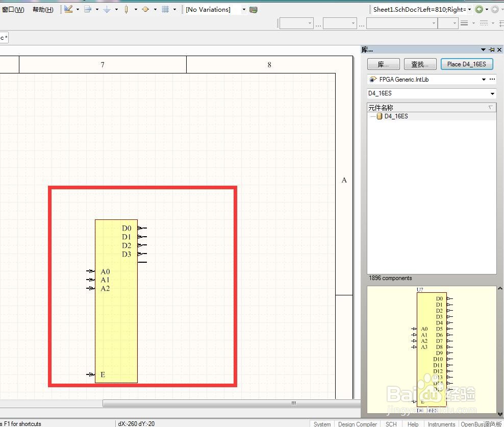
Task: Select the drawing utility tools icon
Action: tap(68, 9)
